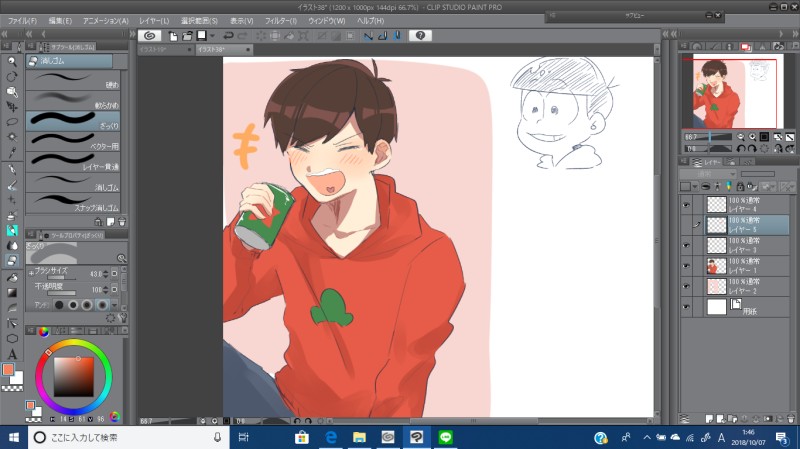Click the Undo arrow in toolbar
This screenshot has height=449, width=800.
coord(228,36)
